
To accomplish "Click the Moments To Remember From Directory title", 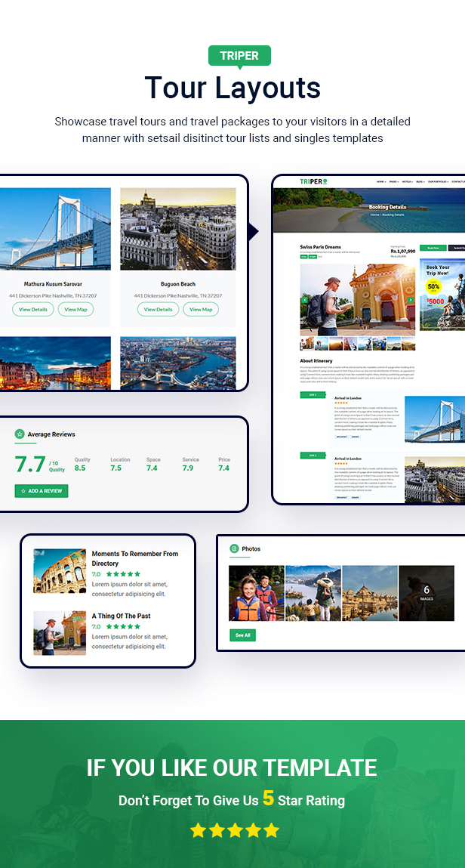I will pyautogui.click(x=135, y=558).
